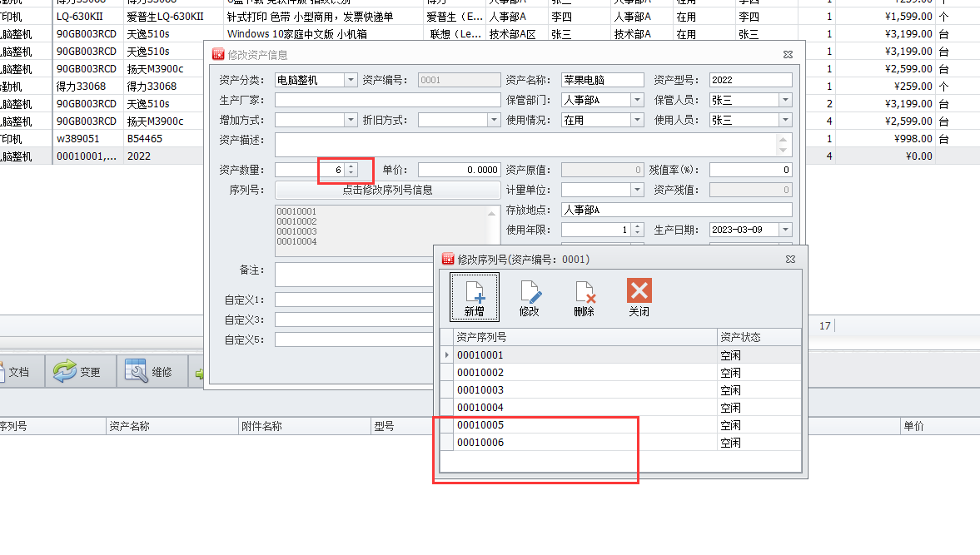Open the 文档 (Document) tab
The image size is (980, 555).
pyautogui.click(x=13, y=372)
